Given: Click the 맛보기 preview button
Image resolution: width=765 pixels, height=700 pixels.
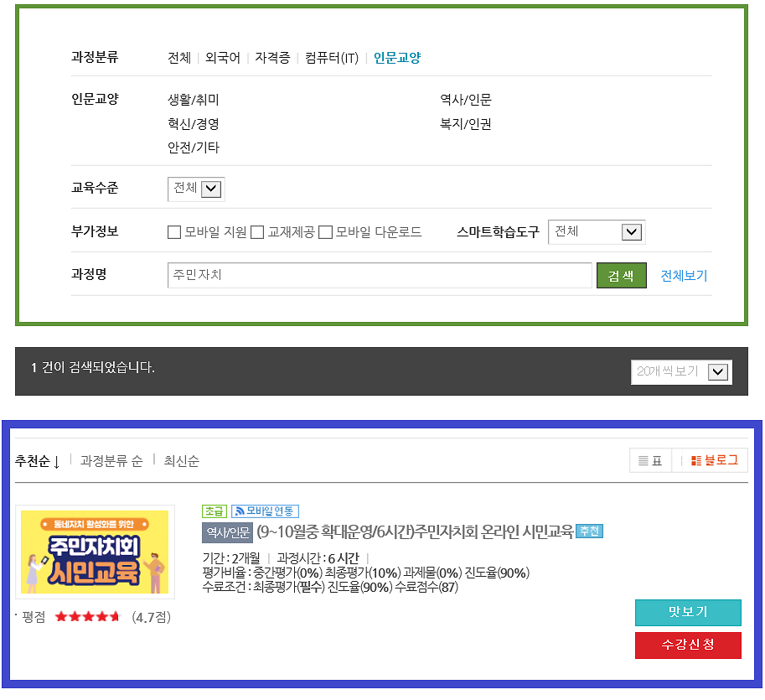Looking at the screenshot, I should click(x=688, y=612).
